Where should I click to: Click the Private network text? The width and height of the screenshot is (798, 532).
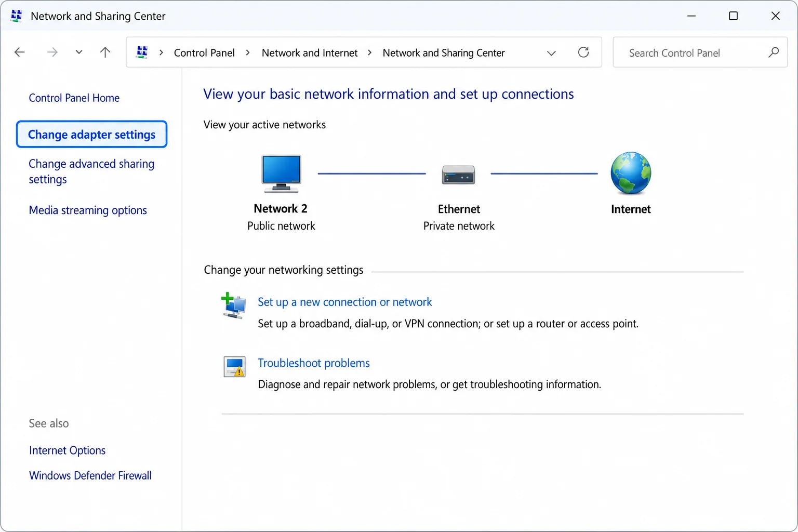pos(459,226)
